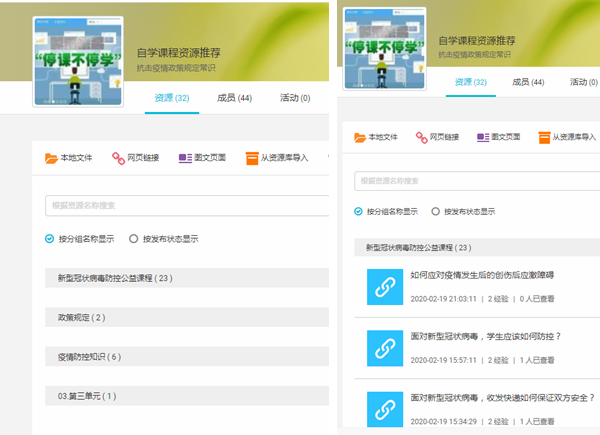600x435 pixels.
Task: Open resource title 如何应对疫情发生后的创伤后应激障碍
Action: coord(482,275)
